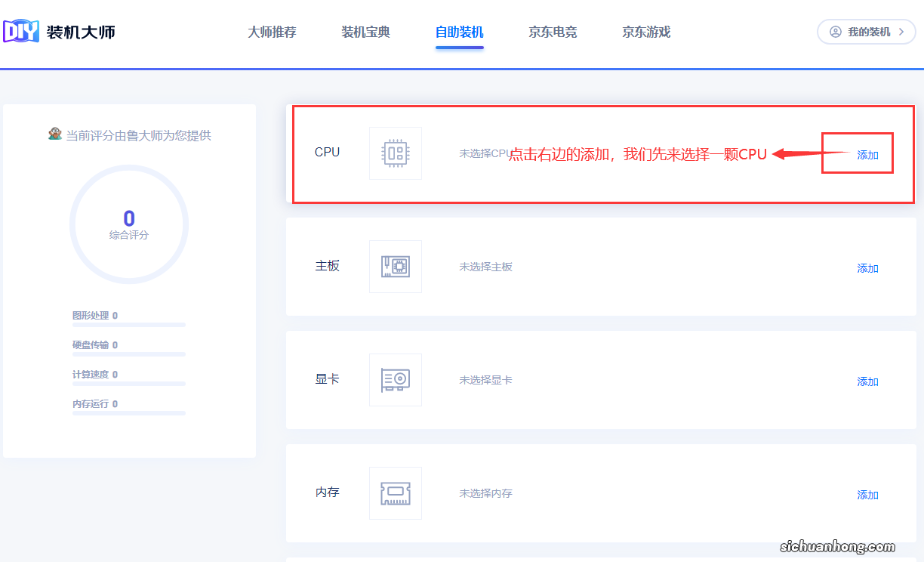This screenshot has width=924, height=562.
Task: Click 添加 on the 内存 row
Action: point(867,495)
